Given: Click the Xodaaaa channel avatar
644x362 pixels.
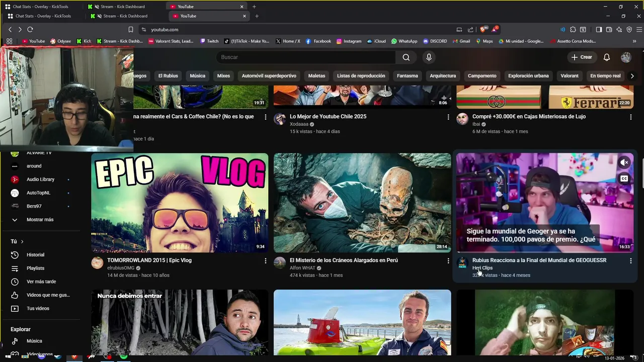Looking at the screenshot, I should [280, 119].
